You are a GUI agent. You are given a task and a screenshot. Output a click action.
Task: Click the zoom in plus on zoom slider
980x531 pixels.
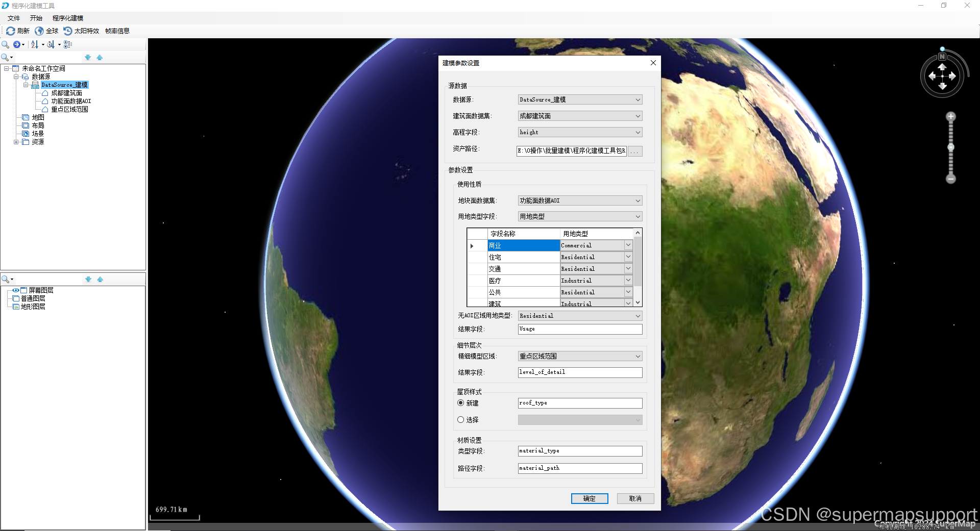click(x=950, y=117)
